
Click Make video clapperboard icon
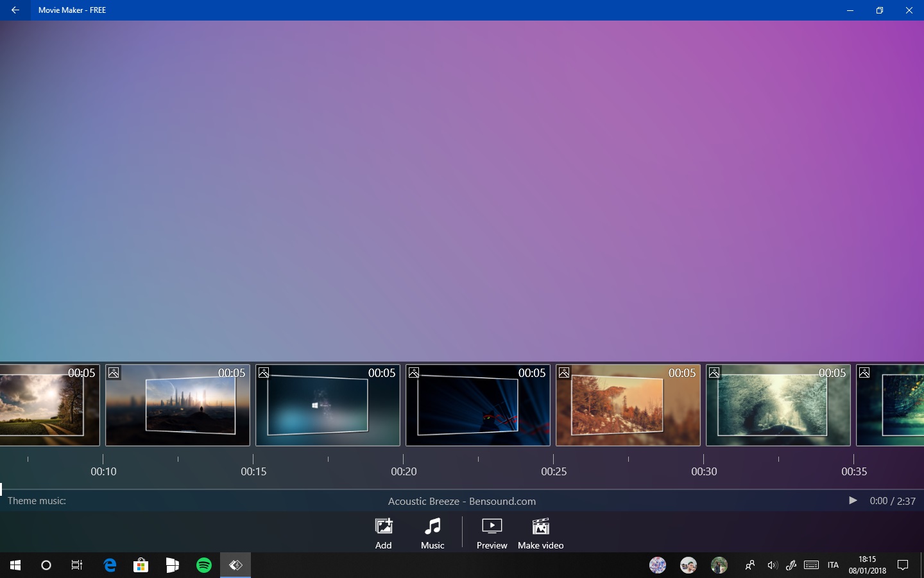[541, 526]
